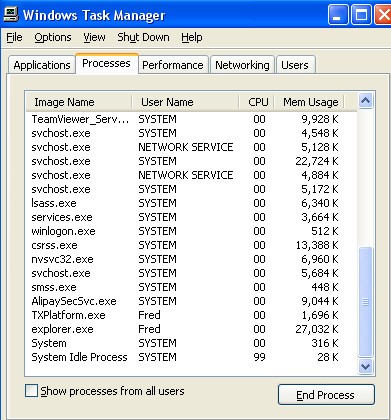Select the System Idle Process row
Screen dimensions: 391x420
coord(191,357)
